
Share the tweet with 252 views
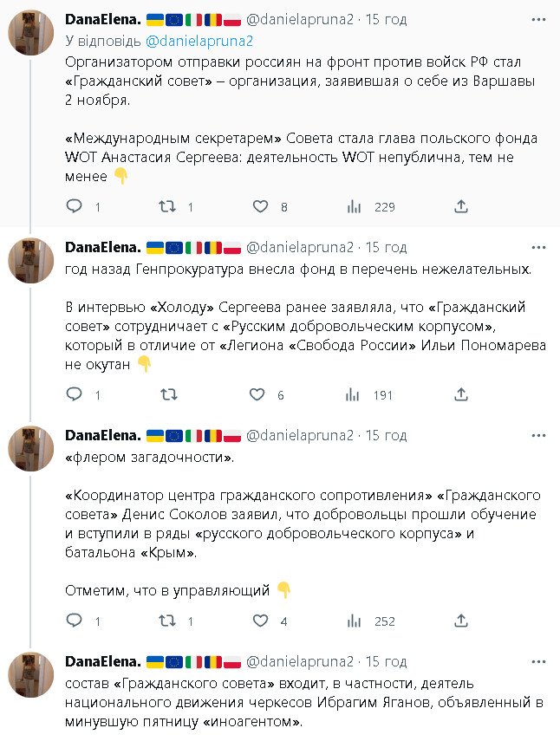click(x=461, y=621)
